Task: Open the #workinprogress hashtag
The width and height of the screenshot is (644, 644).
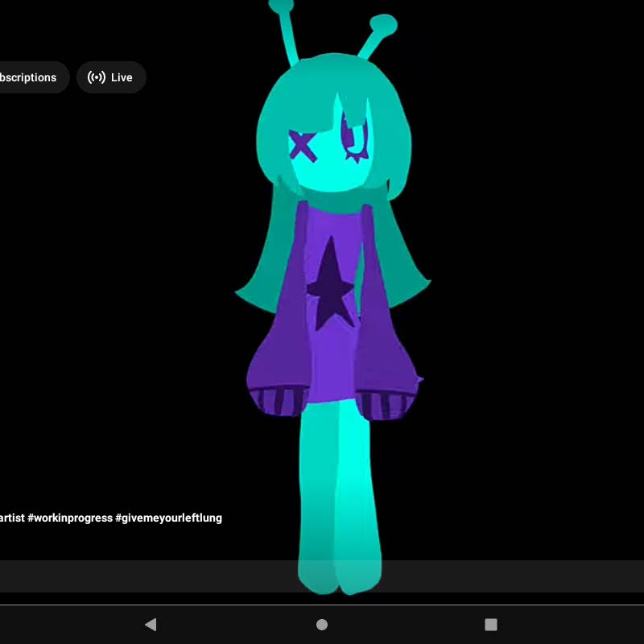Action: (70, 518)
